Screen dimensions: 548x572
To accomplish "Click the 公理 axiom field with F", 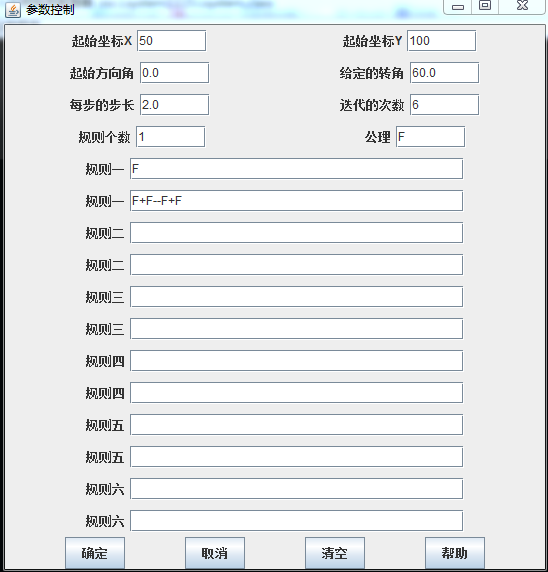I will click(x=431, y=137).
